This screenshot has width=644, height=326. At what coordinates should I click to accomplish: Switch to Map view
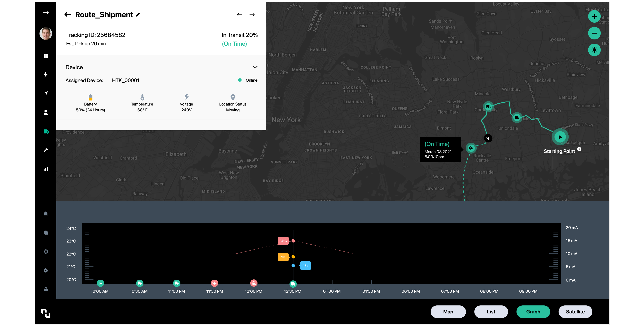(x=448, y=312)
